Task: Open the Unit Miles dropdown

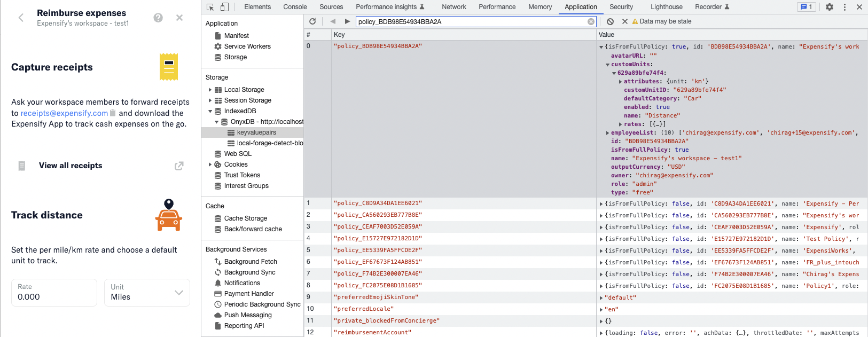Action: click(147, 293)
